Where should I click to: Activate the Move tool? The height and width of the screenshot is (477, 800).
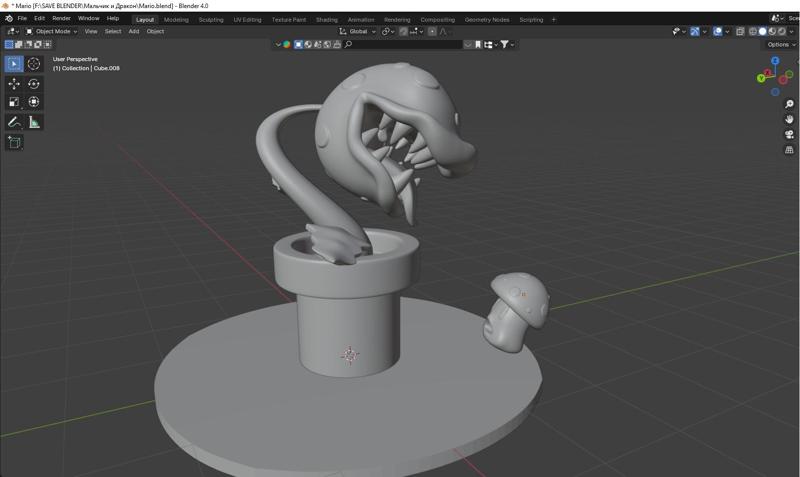[14, 84]
